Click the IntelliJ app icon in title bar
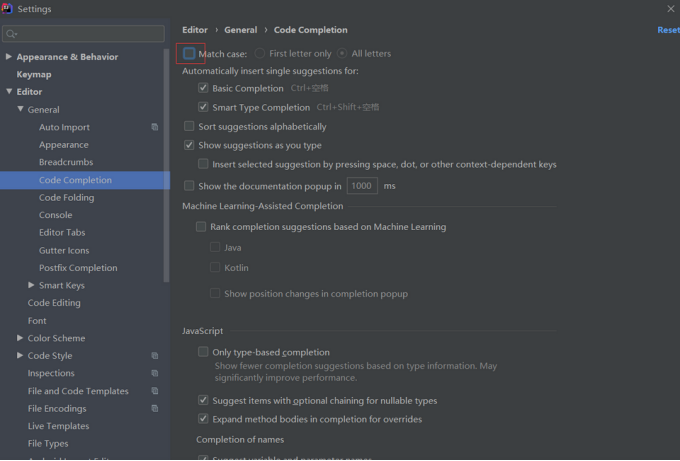Screen dimensions: 680x461 click(x=7, y=8)
